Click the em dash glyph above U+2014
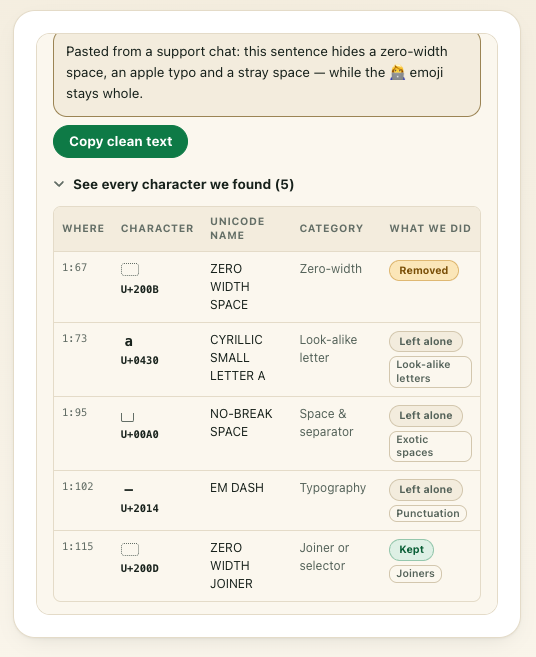The height and width of the screenshot is (657, 536). tap(129, 489)
